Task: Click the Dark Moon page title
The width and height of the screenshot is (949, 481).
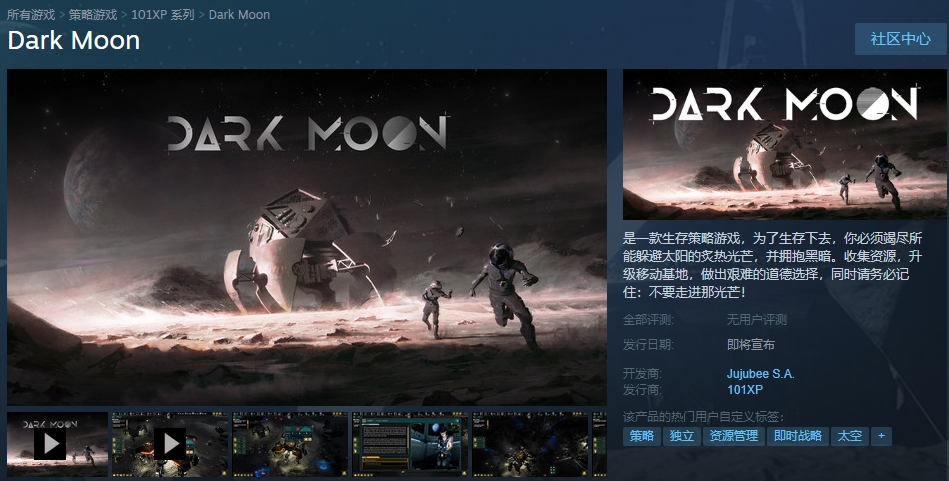Action: tap(74, 41)
